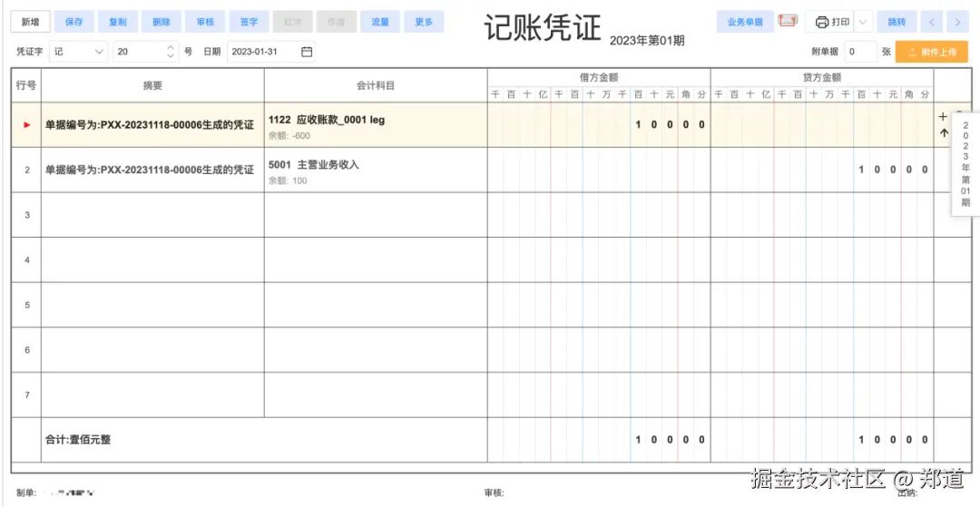Viewport: 980px width, 507px height.
Task: Click the period label below the title
Action: (x=647, y=41)
